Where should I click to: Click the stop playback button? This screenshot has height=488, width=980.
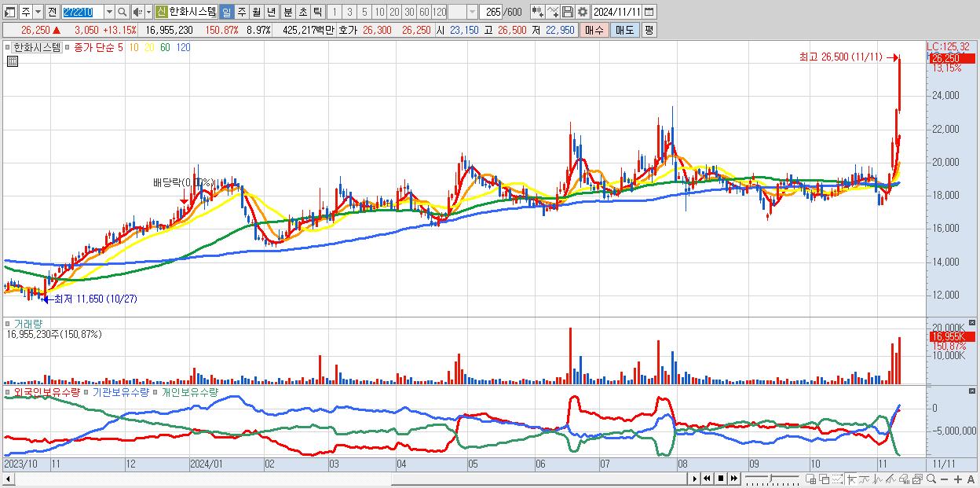(x=721, y=479)
